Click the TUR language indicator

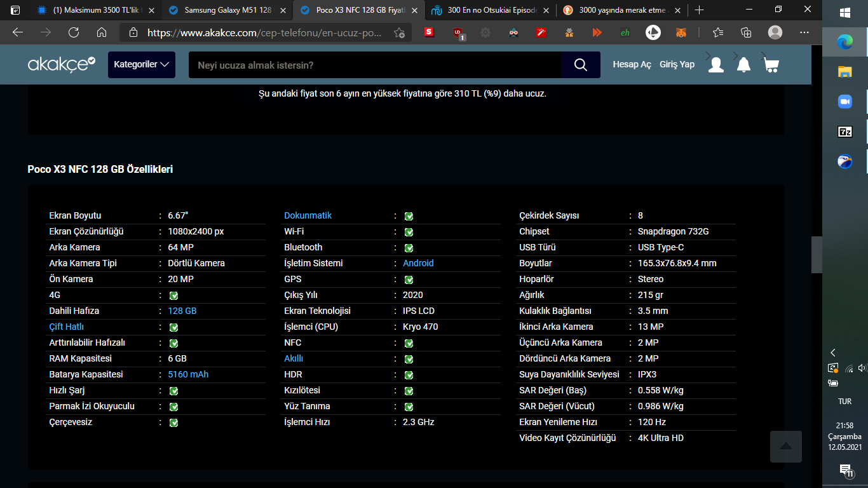tap(844, 402)
